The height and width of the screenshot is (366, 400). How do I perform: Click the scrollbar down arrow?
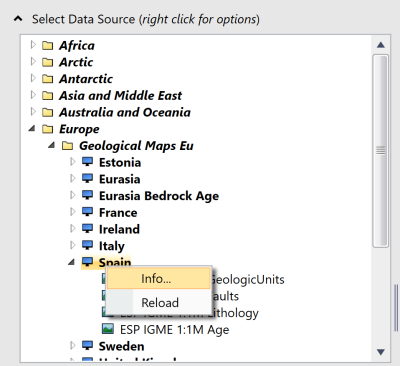pos(381,352)
